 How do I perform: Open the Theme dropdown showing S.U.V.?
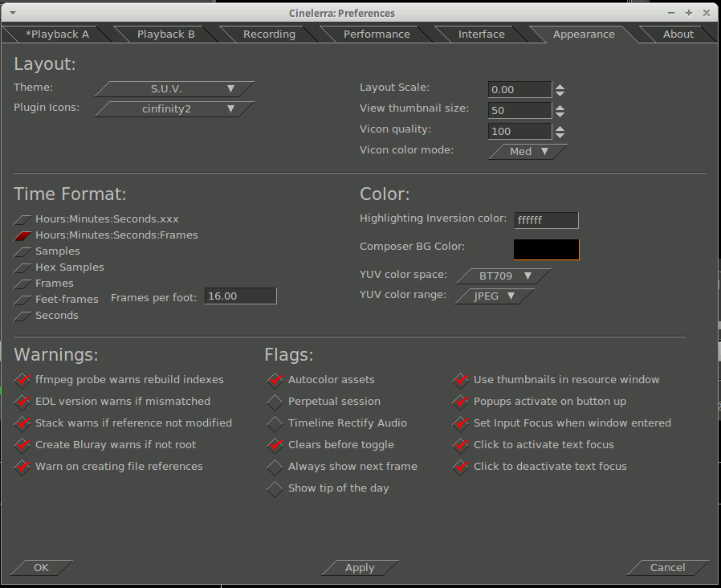coord(175,89)
